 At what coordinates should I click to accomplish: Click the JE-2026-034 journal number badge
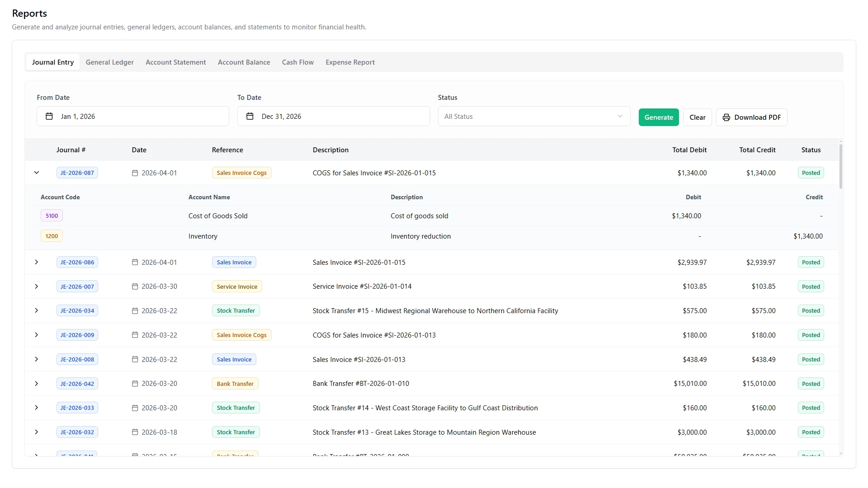point(77,310)
